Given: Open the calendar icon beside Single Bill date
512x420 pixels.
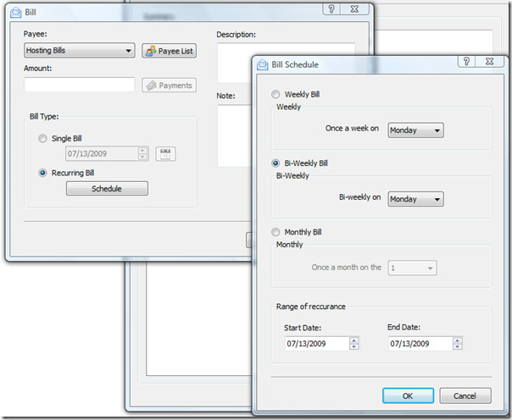Looking at the screenshot, I should coord(165,154).
